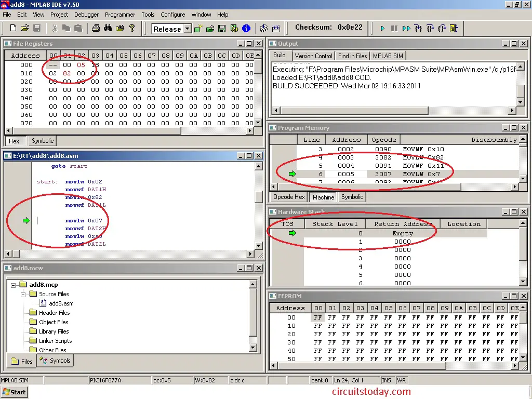Open the Symbols tab in project window
Screen dimensions: 532x399
pos(55,361)
